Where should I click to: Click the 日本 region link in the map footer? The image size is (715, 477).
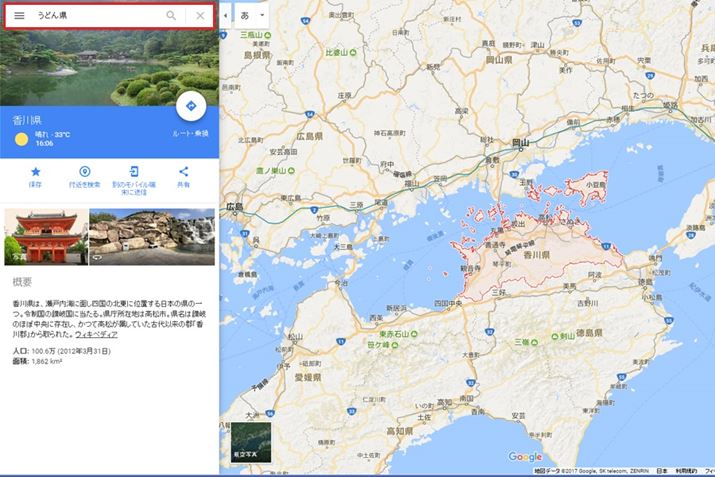tap(661, 470)
